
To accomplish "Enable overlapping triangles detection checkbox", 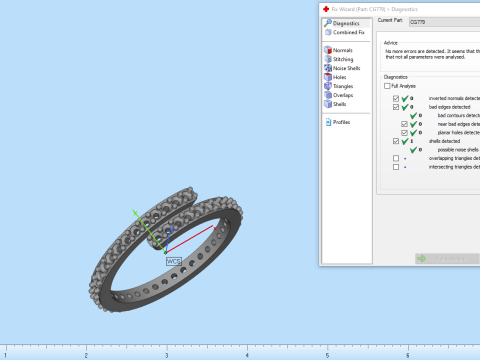I will click(x=396, y=158).
